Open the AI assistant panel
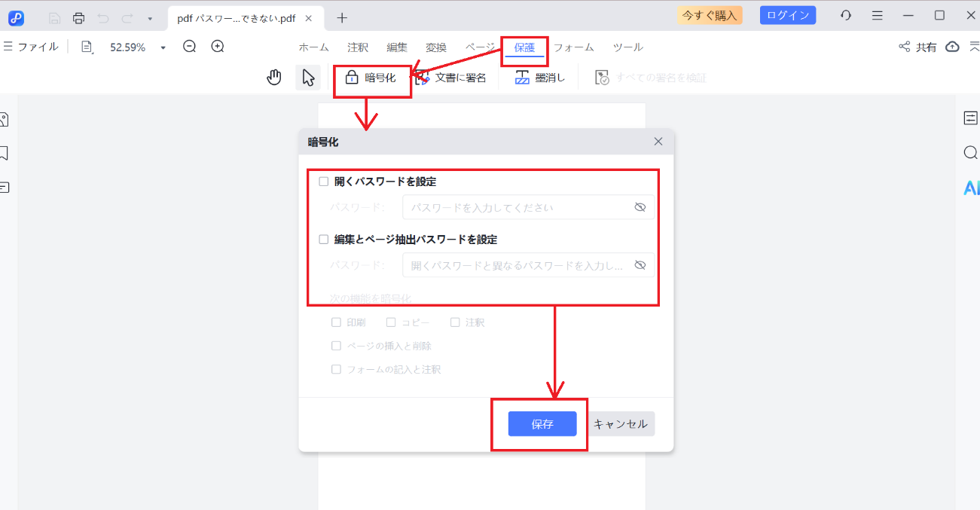Image resolution: width=980 pixels, height=510 pixels. click(970, 188)
